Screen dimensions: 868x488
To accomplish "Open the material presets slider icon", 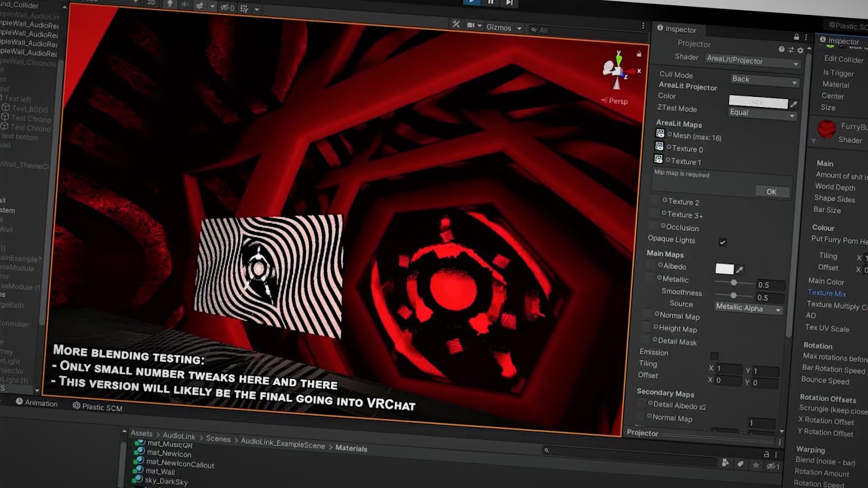I will pyautogui.click(x=791, y=50).
